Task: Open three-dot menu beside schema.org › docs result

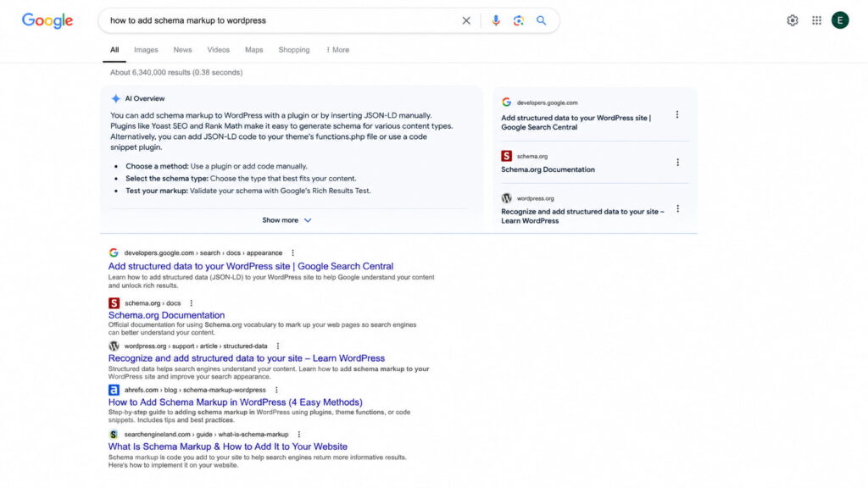Action: click(x=191, y=303)
